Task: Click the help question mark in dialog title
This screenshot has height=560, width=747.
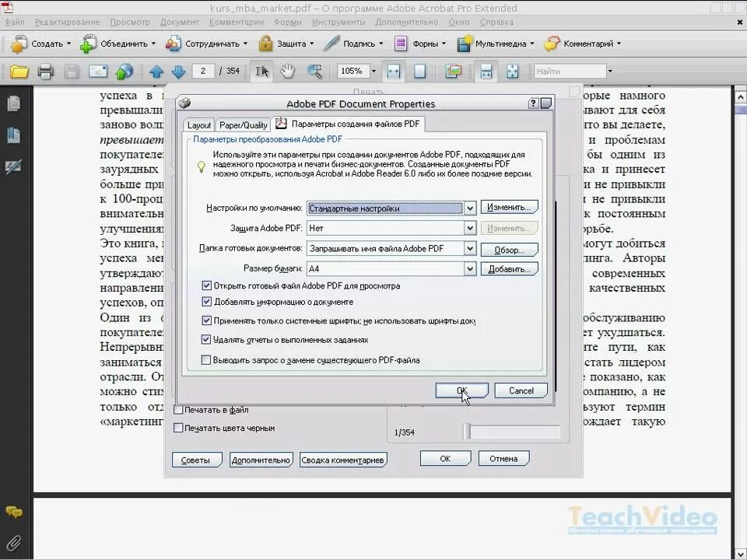Action: click(x=533, y=103)
